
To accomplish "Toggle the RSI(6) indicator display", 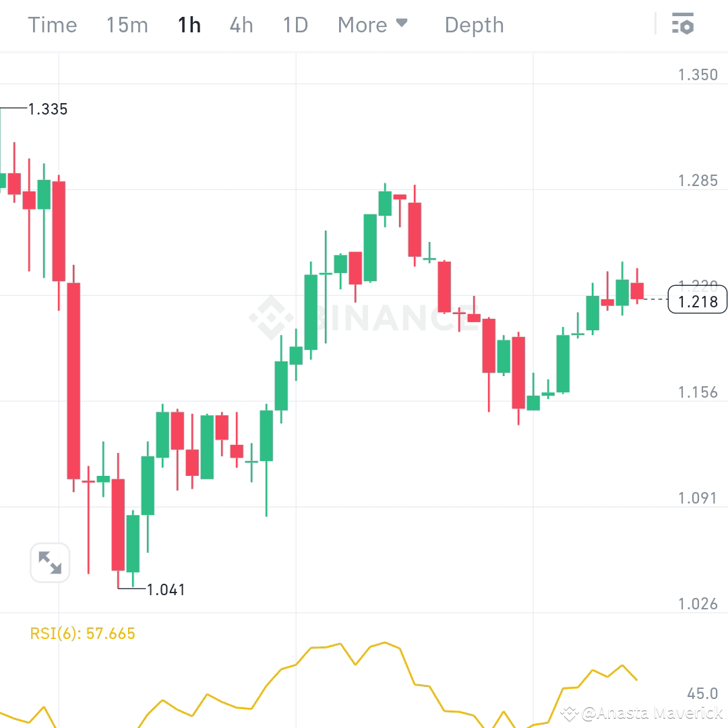I will coord(83,633).
